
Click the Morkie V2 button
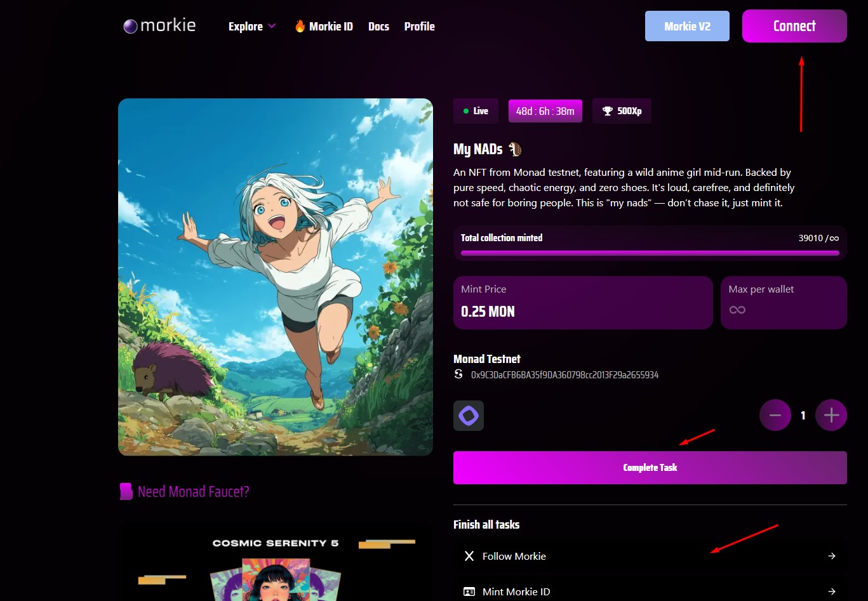click(687, 26)
